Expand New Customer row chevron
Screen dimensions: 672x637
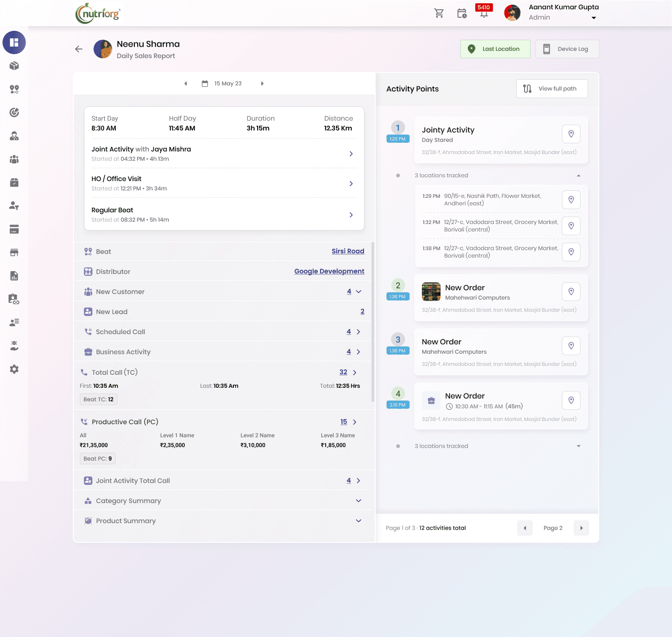coord(359,292)
